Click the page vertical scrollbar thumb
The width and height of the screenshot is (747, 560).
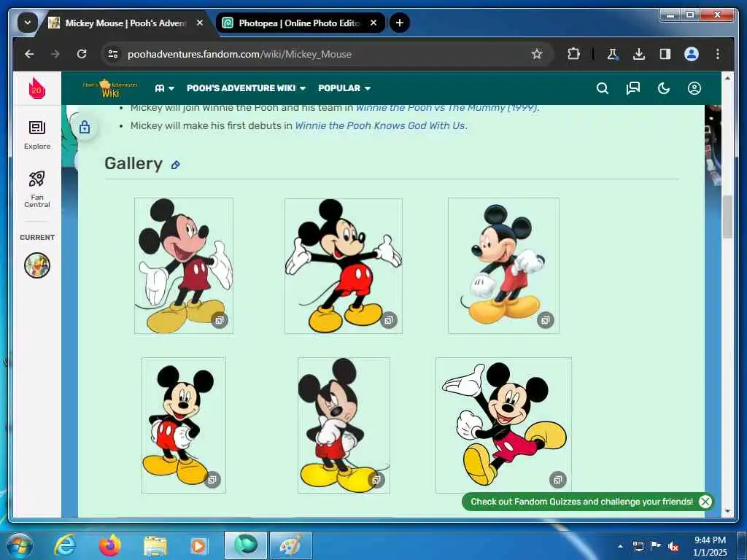click(727, 217)
